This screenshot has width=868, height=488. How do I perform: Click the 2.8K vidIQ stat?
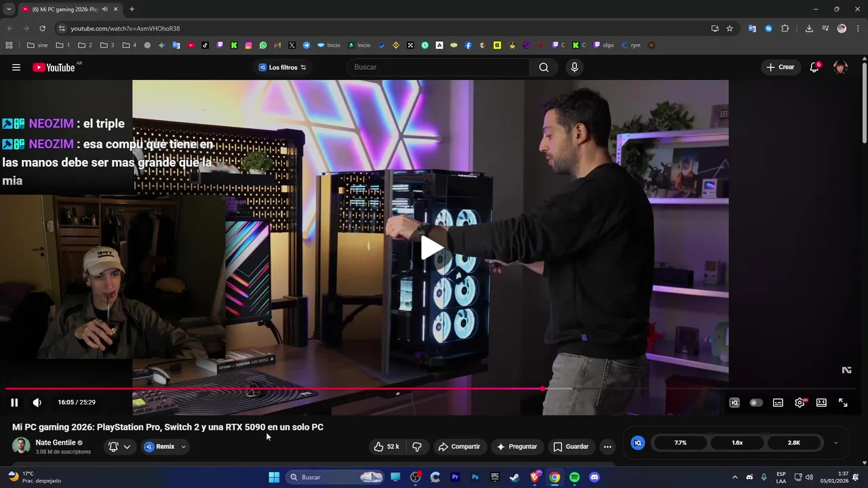[794, 443]
